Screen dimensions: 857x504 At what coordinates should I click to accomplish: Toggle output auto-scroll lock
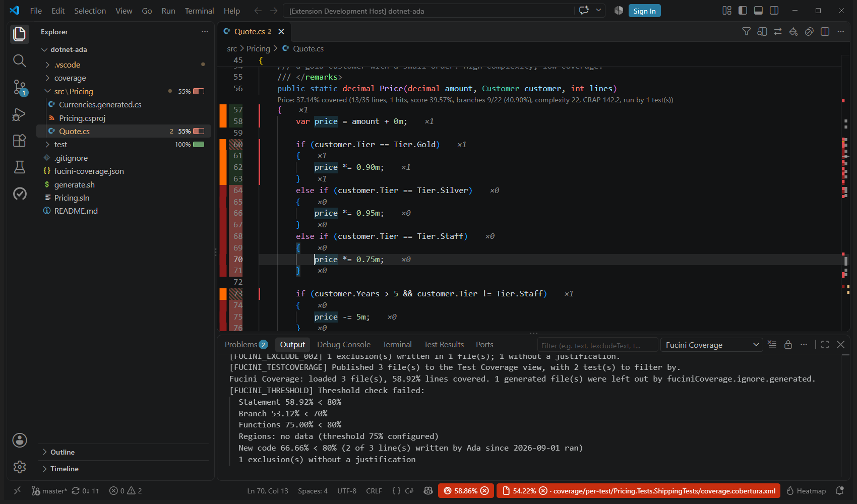click(x=788, y=345)
